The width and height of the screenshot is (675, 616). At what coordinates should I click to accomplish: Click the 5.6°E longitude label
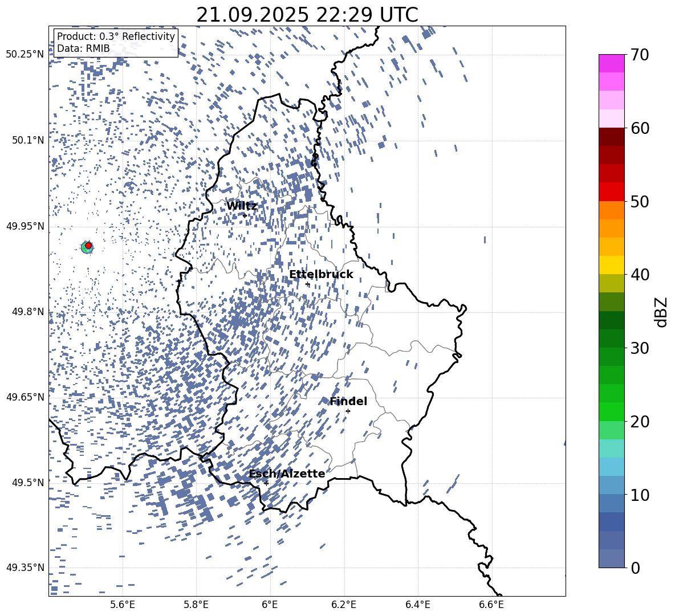123,605
